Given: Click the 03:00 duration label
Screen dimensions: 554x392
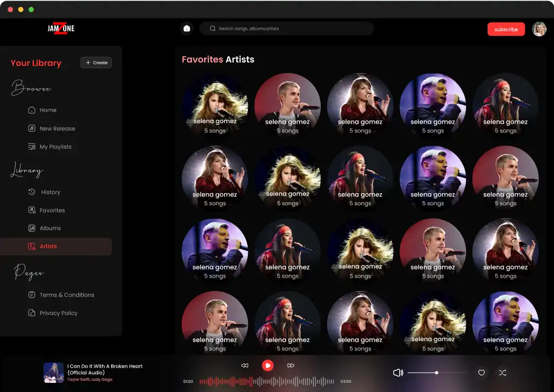Looking at the screenshot, I should 346,381.
